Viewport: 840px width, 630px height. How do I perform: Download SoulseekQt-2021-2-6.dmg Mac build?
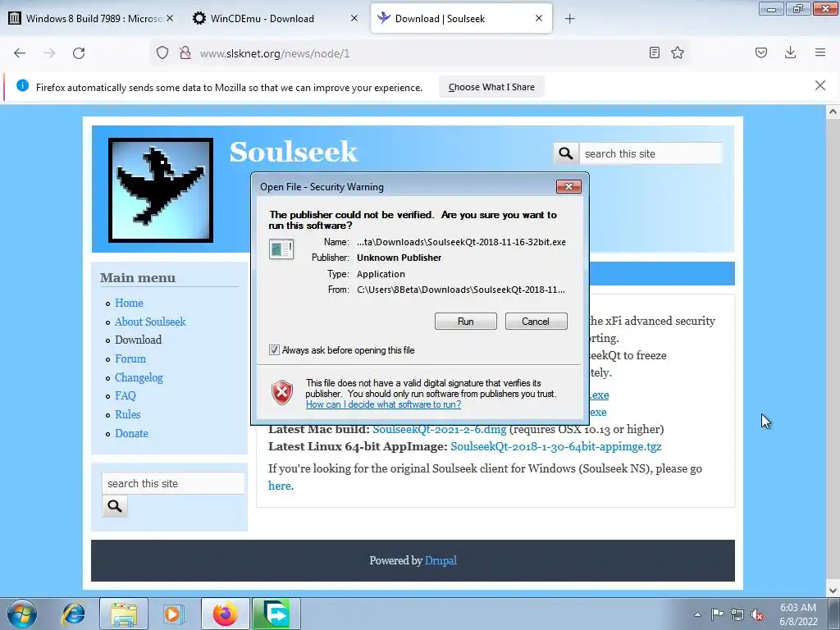pos(440,429)
